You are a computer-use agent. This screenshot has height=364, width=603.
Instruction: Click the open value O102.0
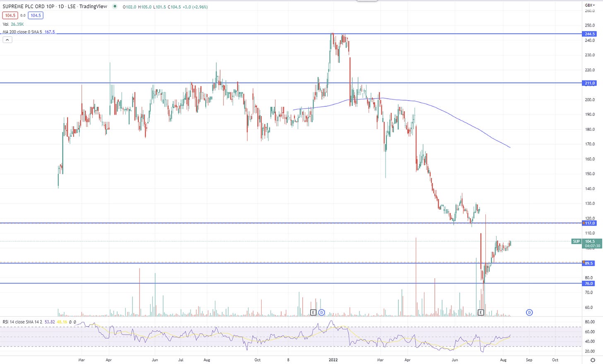click(x=130, y=7)
